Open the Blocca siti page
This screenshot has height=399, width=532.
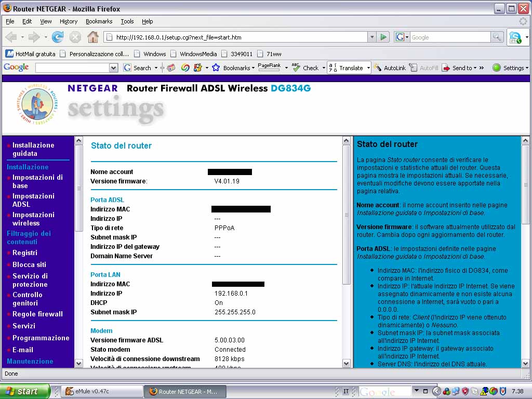tap(29, 264)
